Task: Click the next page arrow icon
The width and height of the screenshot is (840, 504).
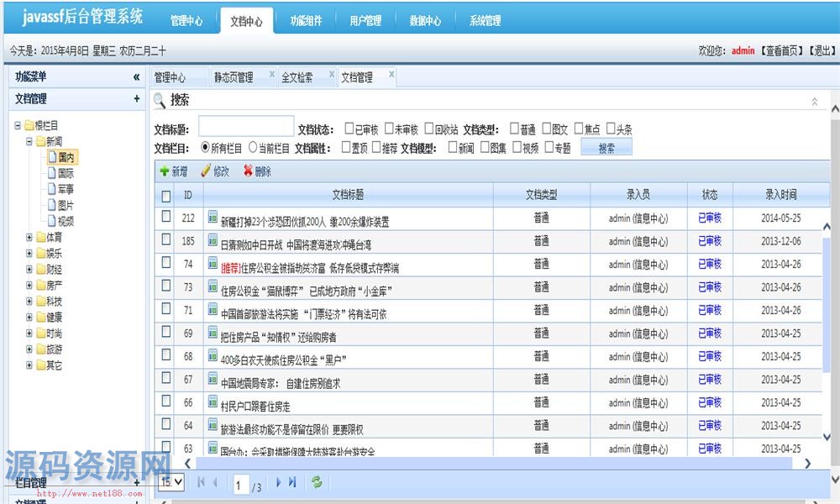Action: click(x=281, y=483)
